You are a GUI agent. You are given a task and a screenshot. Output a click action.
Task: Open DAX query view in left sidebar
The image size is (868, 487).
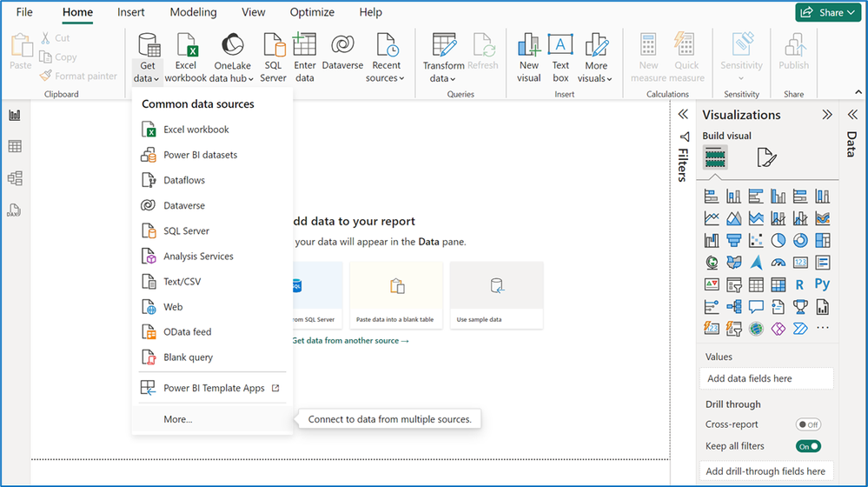coord(14,210)
